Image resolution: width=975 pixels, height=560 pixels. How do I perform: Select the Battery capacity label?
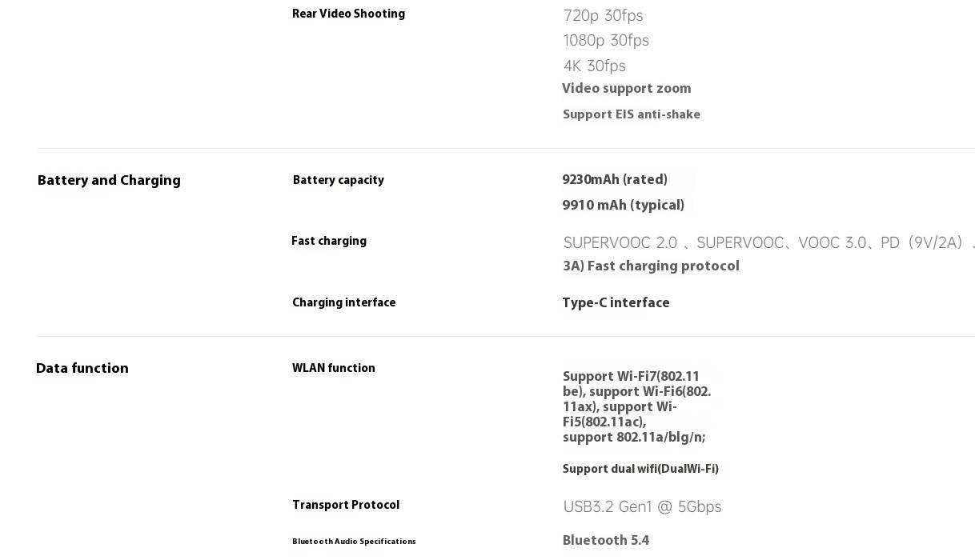click(x=338, y=180)
